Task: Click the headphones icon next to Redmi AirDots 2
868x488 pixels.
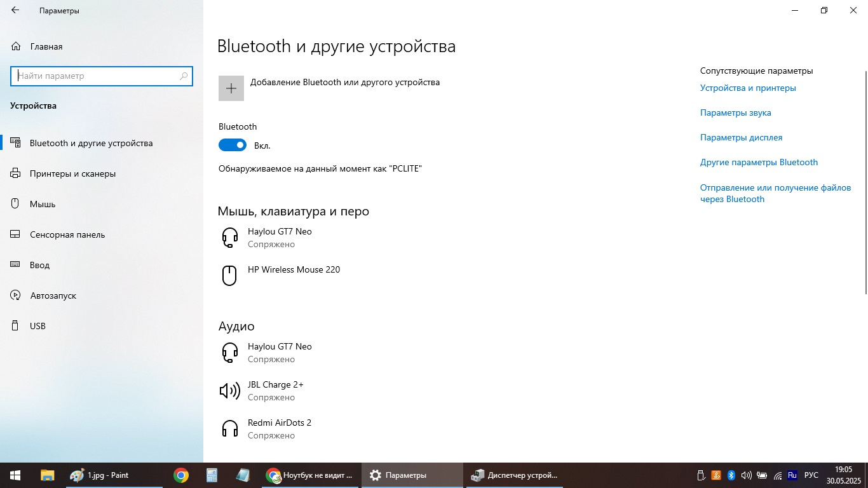Action: (x=229, y=429)
